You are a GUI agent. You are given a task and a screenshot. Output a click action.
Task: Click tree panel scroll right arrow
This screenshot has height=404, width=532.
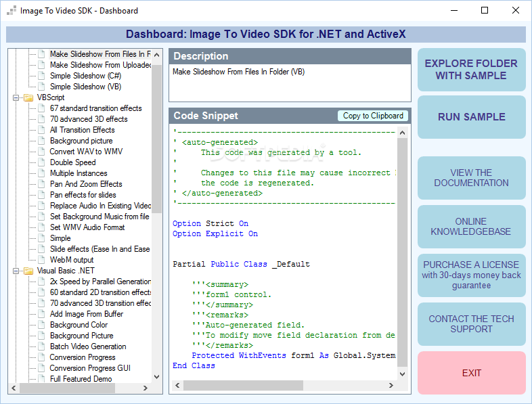coord(146,388)
